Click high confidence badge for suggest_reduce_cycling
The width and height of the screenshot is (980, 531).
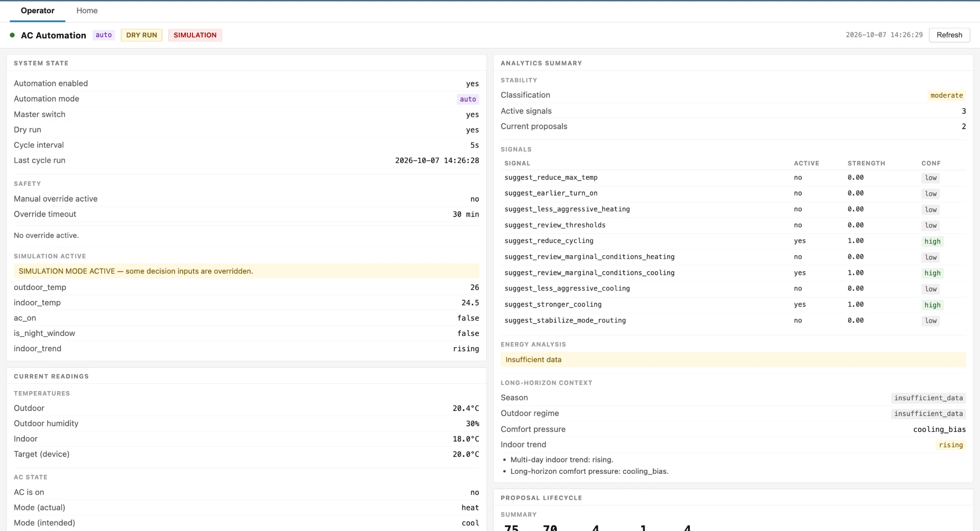tap(932, 242)
